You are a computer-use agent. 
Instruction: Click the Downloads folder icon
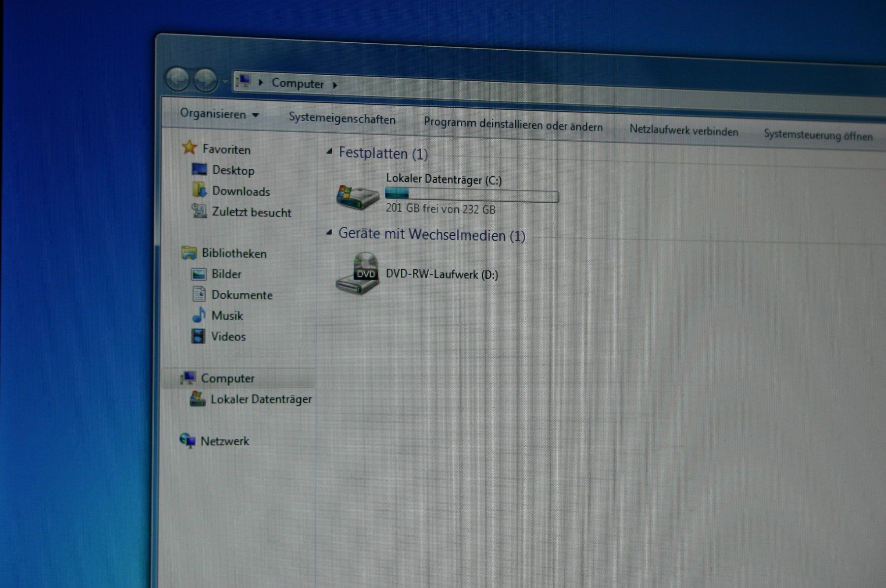199,190
